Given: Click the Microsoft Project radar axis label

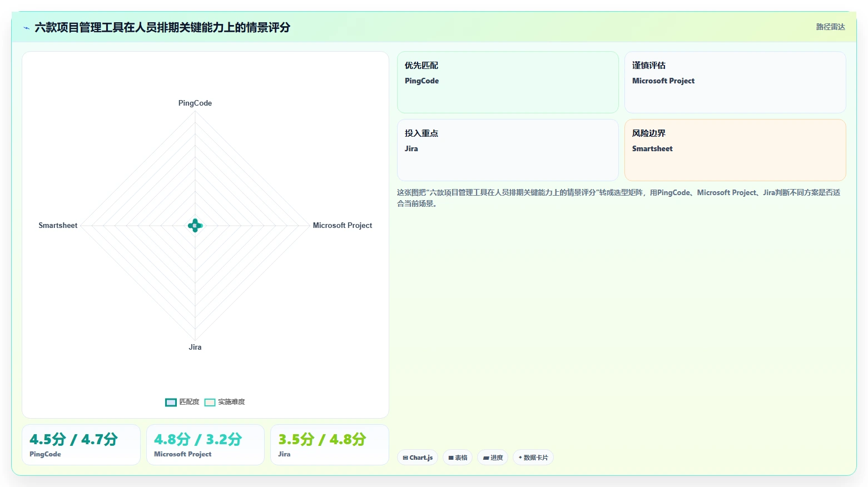Looking at the screenshot, I should click(x=343, y=225).
